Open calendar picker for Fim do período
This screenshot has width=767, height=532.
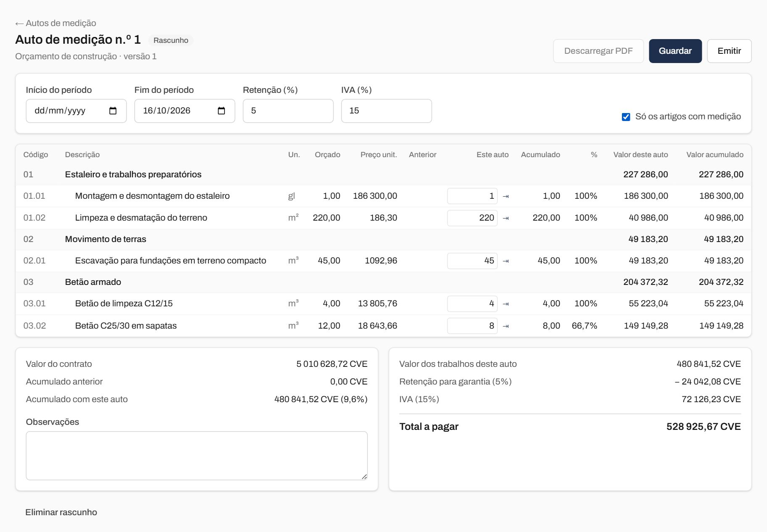click(221, 111)
